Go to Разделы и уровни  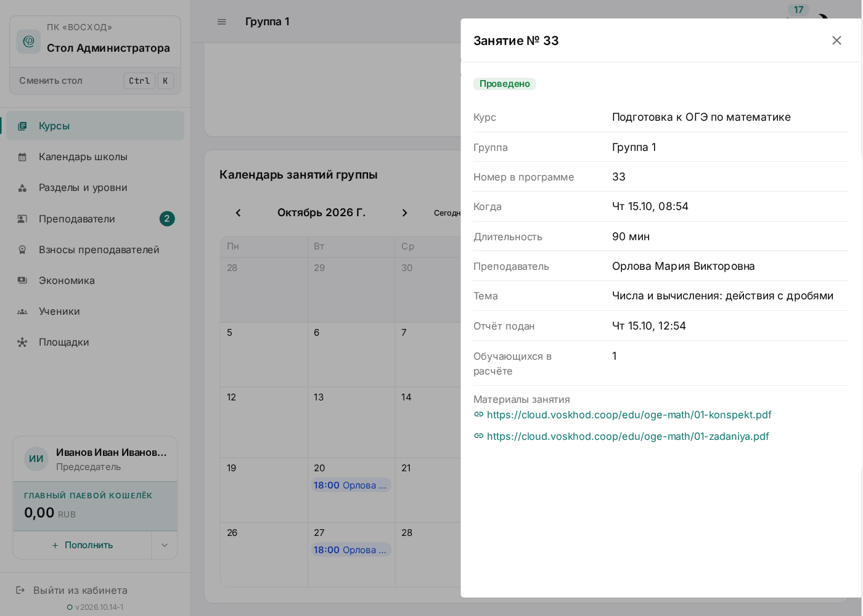[95, 188]
